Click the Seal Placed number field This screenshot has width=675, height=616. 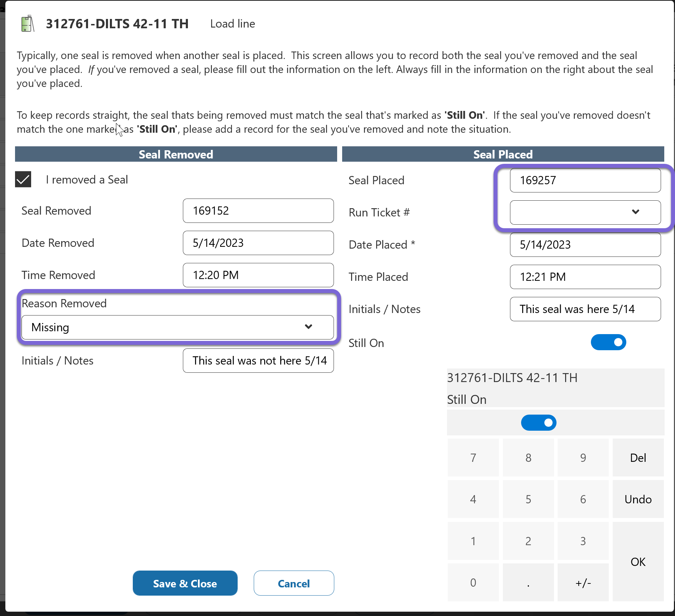(x=585, y=180)
